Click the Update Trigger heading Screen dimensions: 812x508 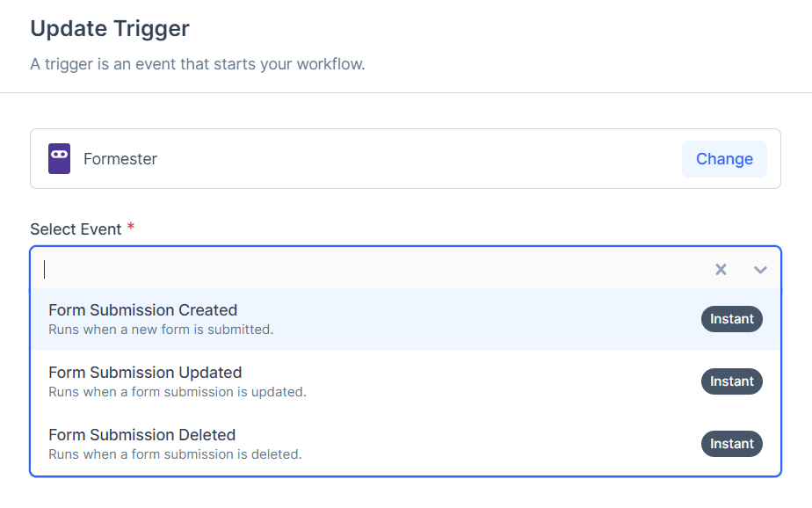click(x=110, y=28)
